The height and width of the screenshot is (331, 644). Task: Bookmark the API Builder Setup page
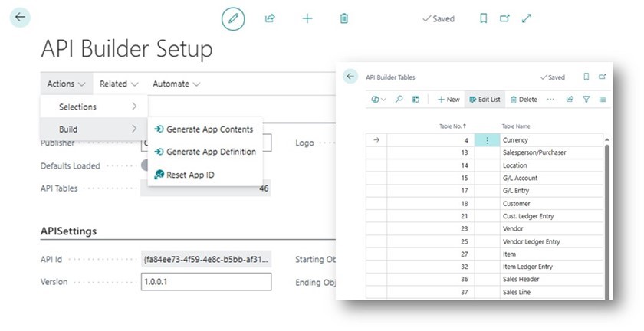[484, 18]
